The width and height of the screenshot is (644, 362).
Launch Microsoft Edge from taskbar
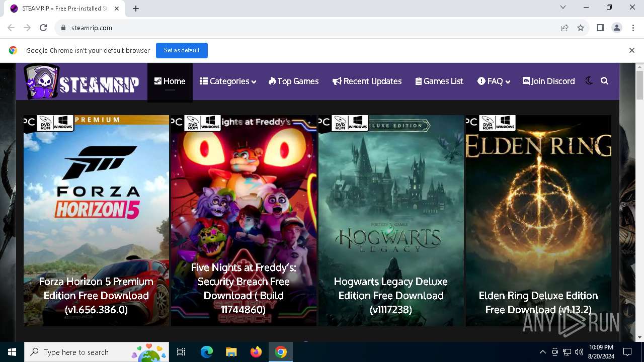[x=207, y=352]
